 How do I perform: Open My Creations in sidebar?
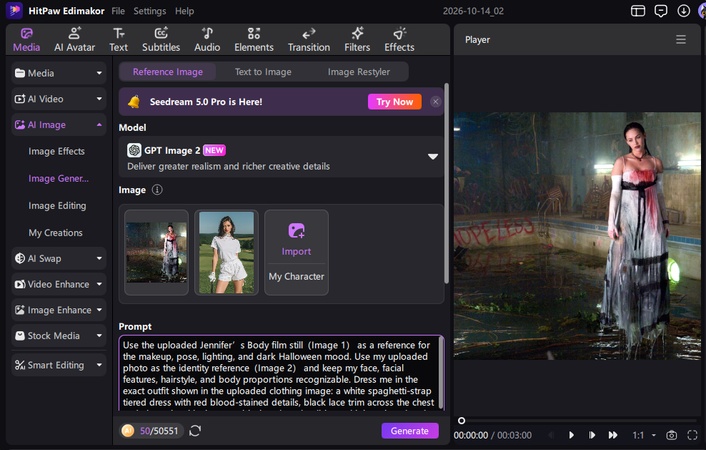(55, 232)
